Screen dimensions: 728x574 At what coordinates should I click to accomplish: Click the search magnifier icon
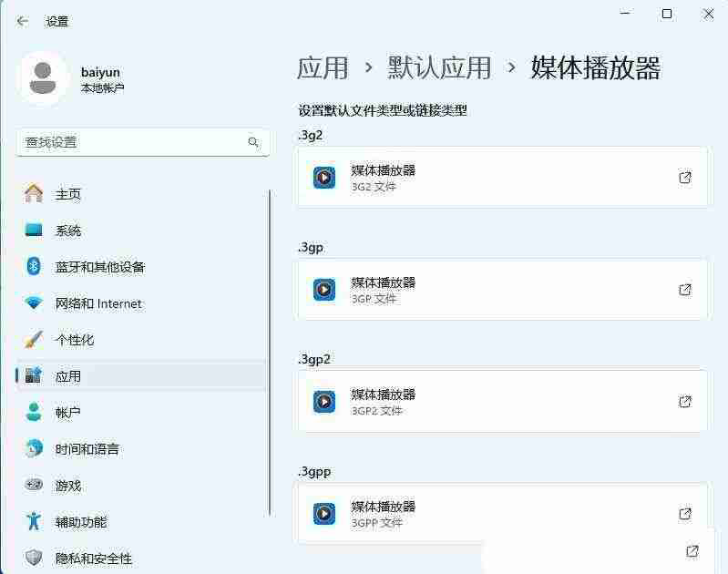click(253, 142)
